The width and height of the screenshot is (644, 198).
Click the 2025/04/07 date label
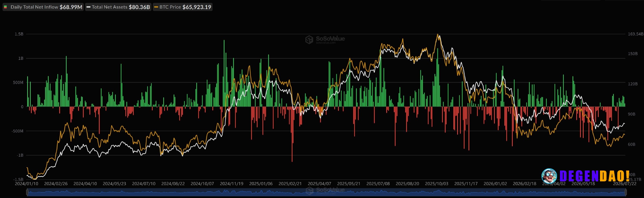pyautogui.click(x=319, y=184)
